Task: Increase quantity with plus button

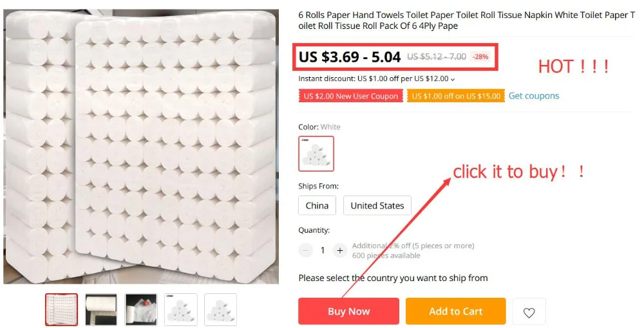Action: tap(339, 250)
